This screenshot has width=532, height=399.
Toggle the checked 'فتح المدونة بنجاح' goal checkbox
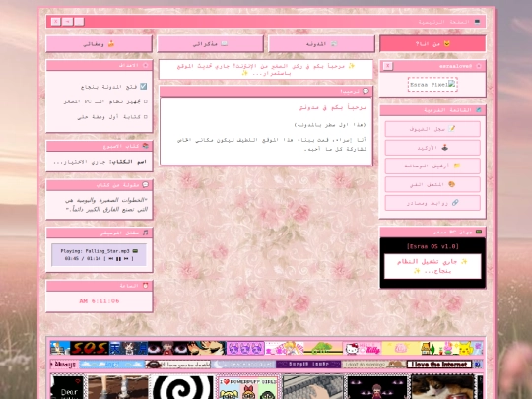click(144, 86)
